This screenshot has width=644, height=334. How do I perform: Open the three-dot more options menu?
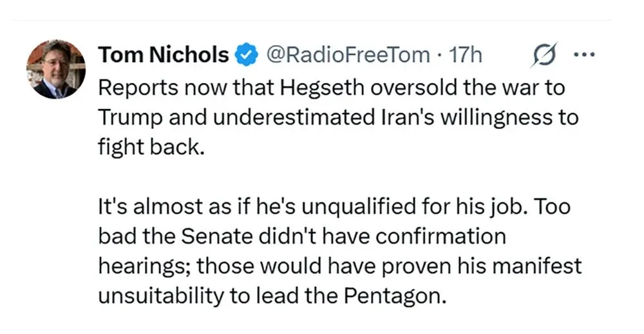pyautogui.click(x=582, y=55)
